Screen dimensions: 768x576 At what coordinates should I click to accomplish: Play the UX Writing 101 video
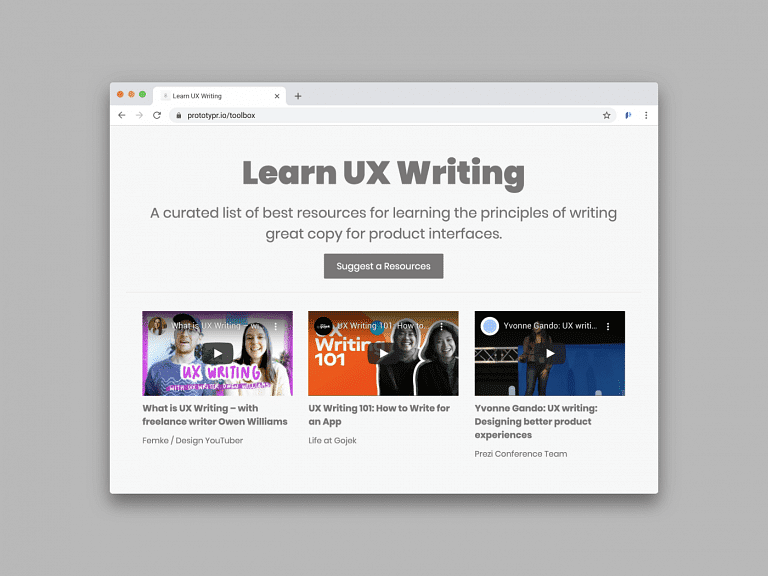point(384,353)
